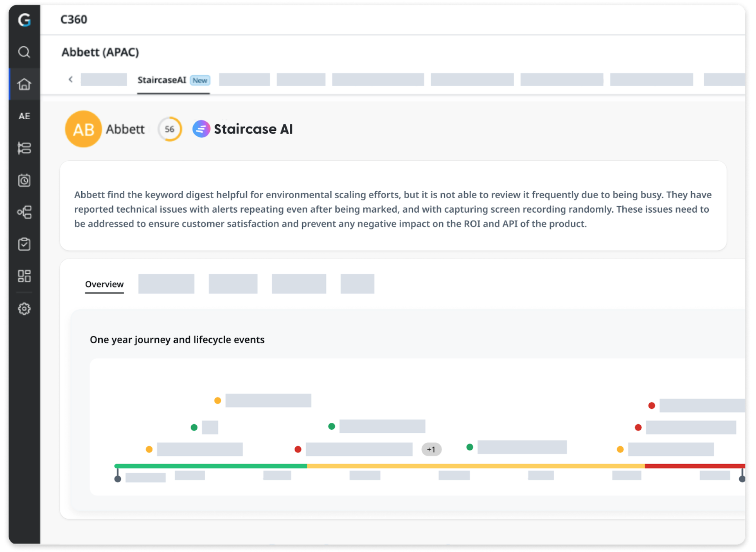
Task: Click the Abbett company name label
Action: tap(125, 129)
